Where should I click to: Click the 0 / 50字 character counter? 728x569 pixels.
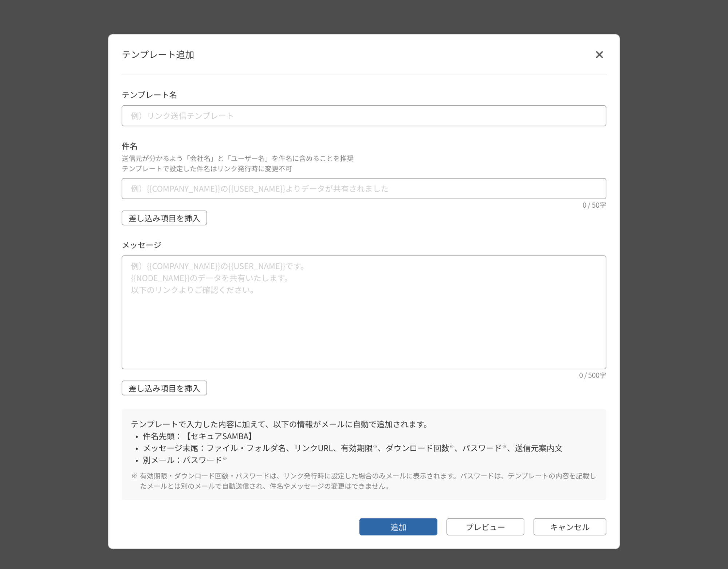594,205
